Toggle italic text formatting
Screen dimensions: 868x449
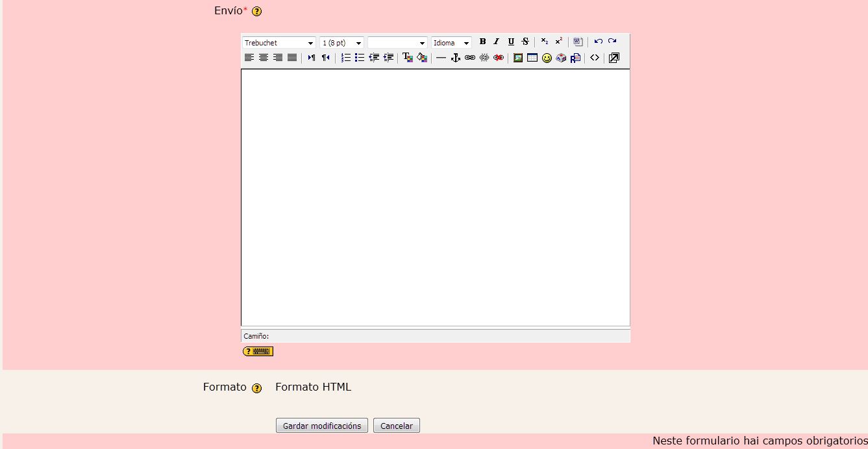[497, 42]
